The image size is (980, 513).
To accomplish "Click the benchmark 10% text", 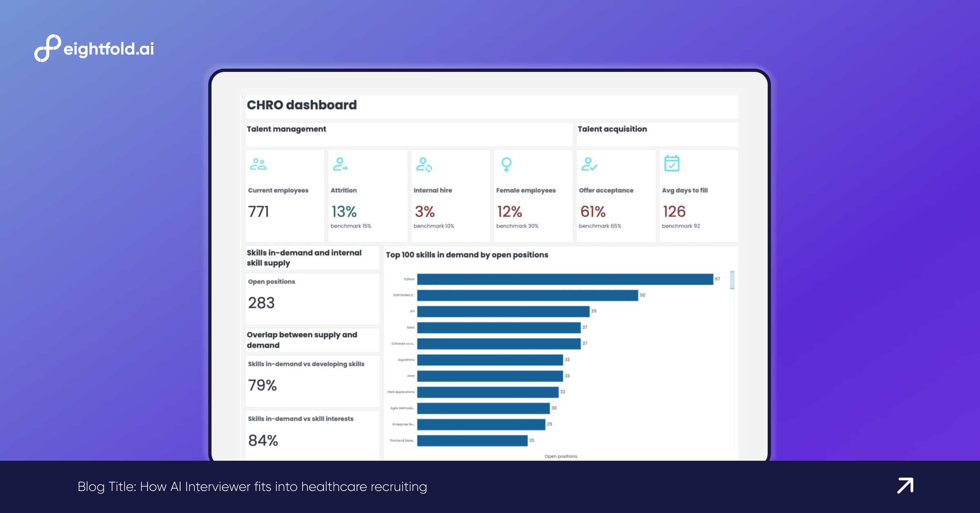I will [x=434, y=226].
